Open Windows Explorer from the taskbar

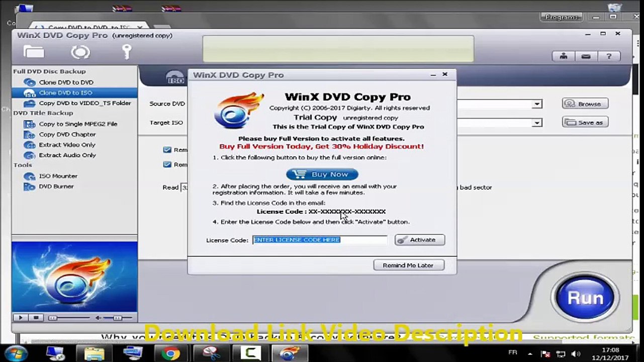click(94, 353)
